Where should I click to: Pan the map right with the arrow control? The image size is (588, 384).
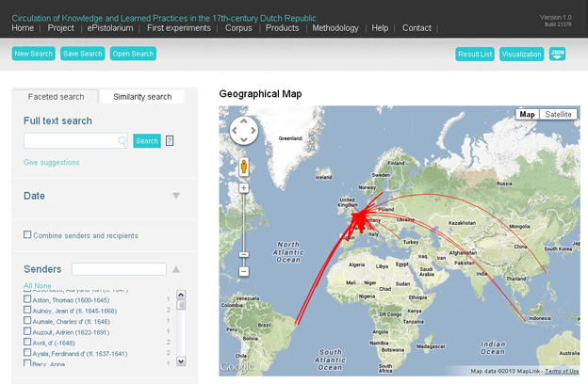(x=253, y=131)
